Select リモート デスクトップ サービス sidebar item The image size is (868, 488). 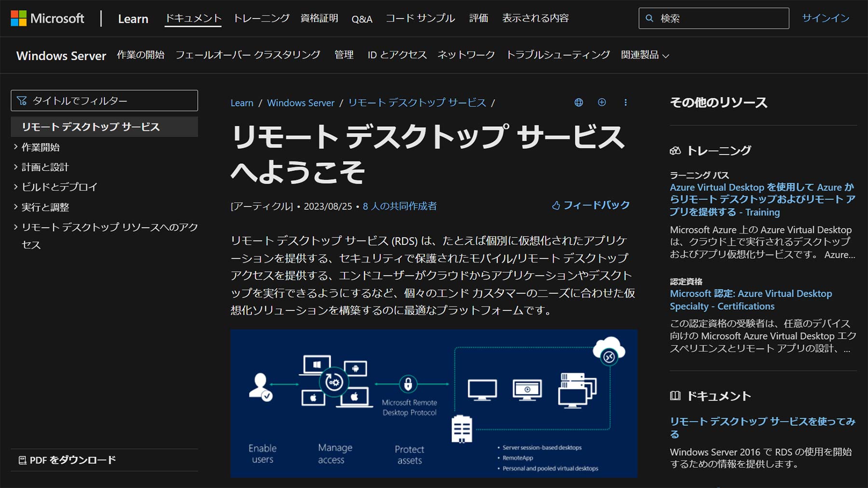pyautogui.click(x=104, y=127)
